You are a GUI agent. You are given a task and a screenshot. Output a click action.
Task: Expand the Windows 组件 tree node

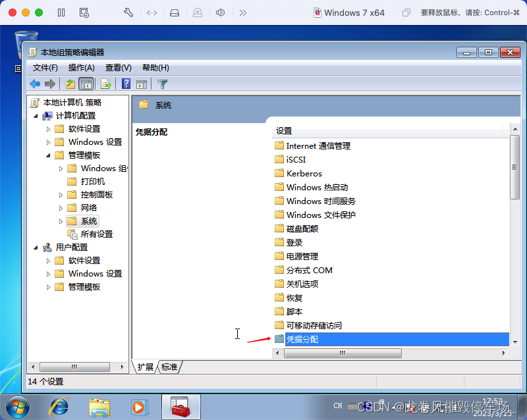click(61, 169)
